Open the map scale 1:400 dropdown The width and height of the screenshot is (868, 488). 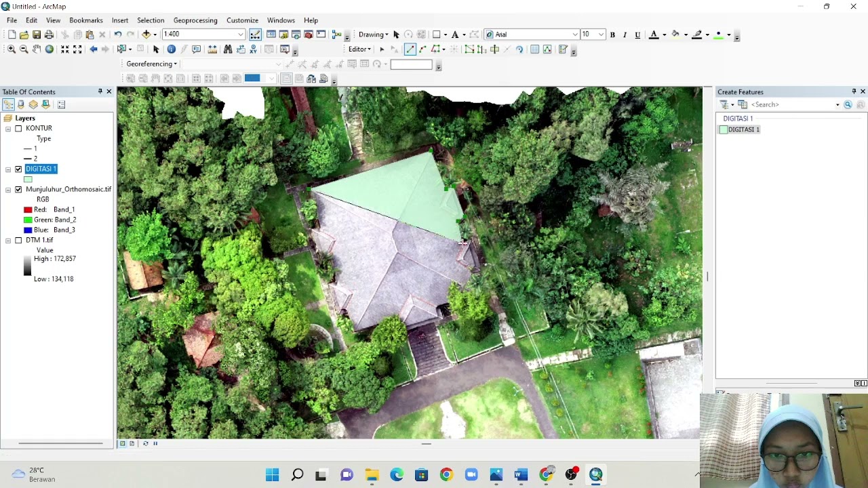(240, 35)
